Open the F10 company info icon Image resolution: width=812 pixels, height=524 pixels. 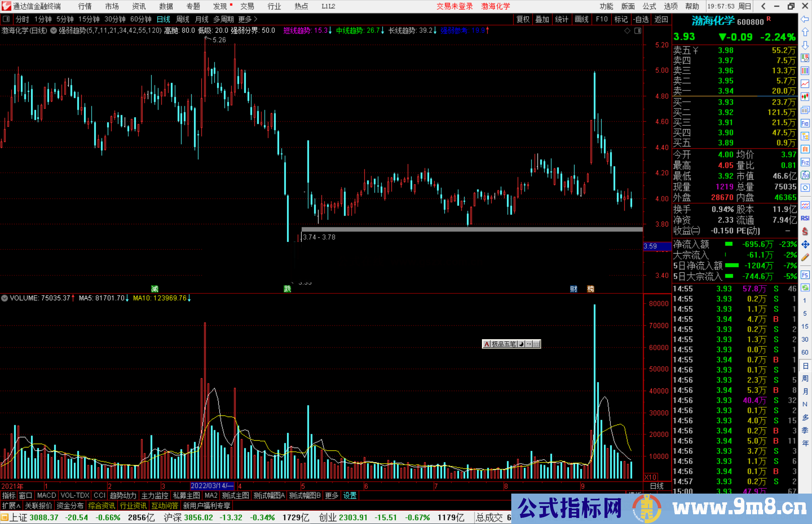(x=805, y=123)
